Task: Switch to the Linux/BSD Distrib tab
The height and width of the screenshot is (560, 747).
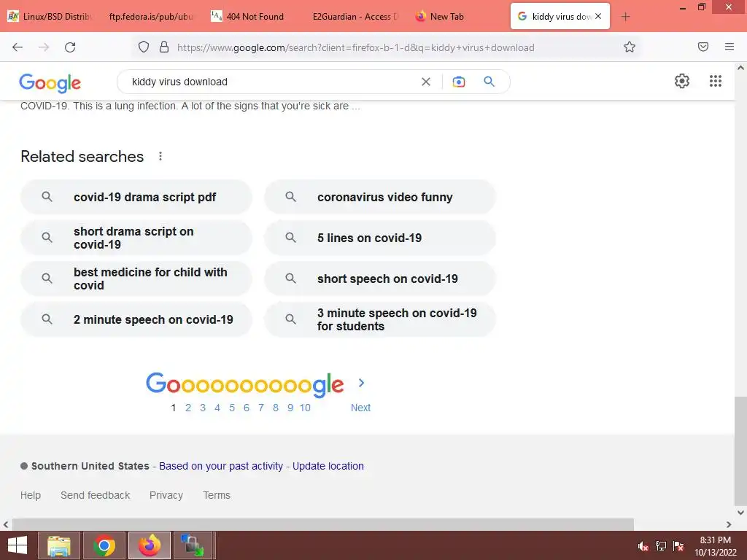Action: point(50,17)
